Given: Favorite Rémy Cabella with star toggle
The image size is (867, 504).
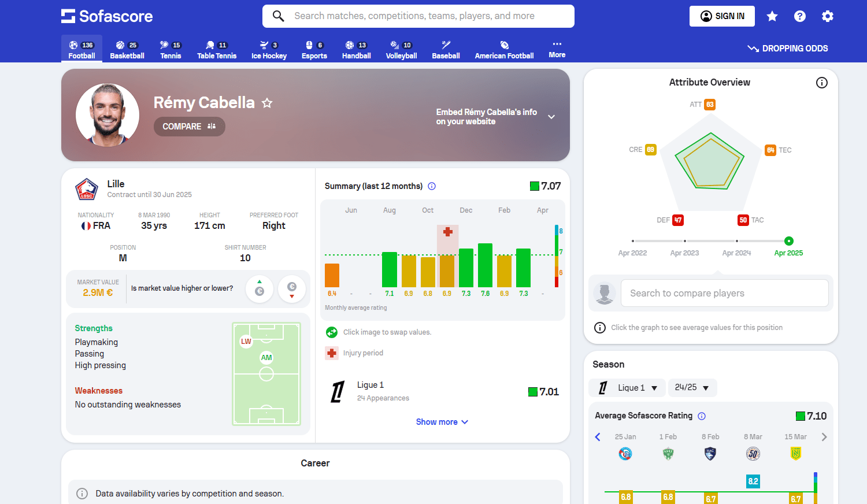Looking at the screenshot, I should pyautogui.click(x=267, y=103).
